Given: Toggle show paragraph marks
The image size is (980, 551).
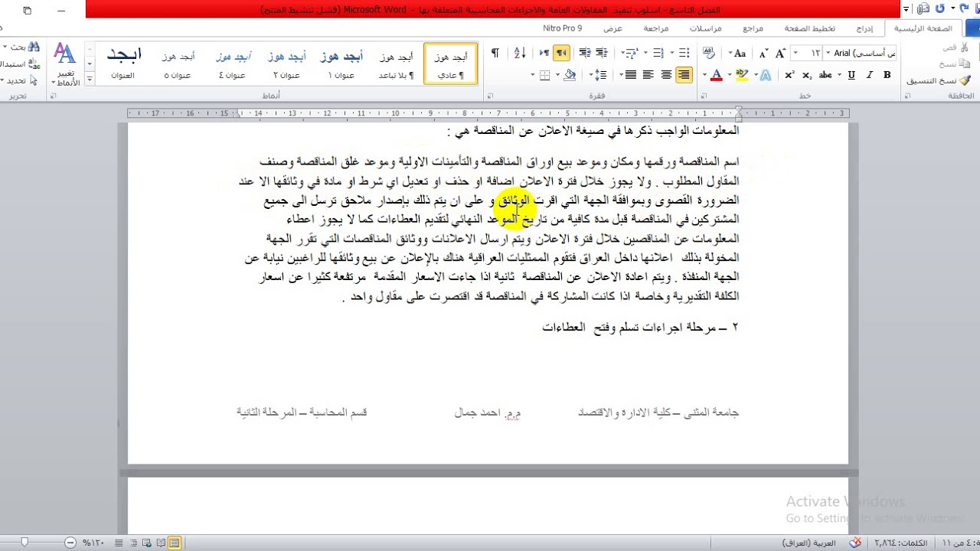Looking at the screenshot, I should tap(495, 53).
